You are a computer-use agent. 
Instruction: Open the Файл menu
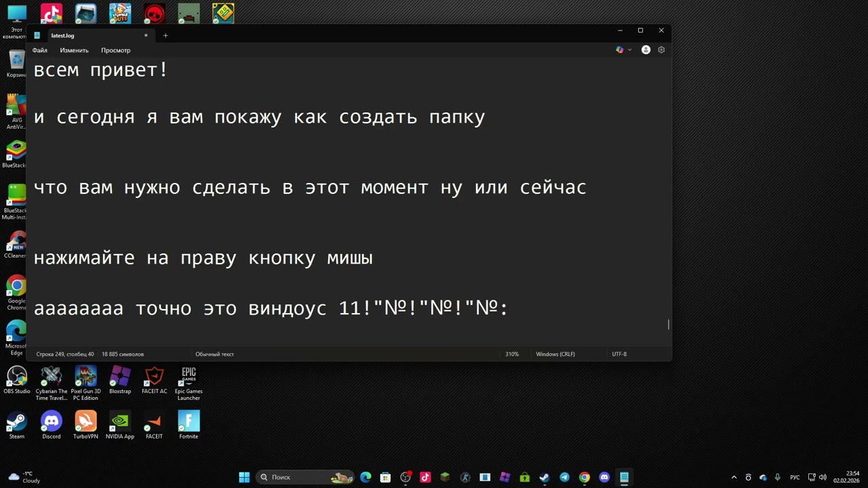click(x=39, y=50)
